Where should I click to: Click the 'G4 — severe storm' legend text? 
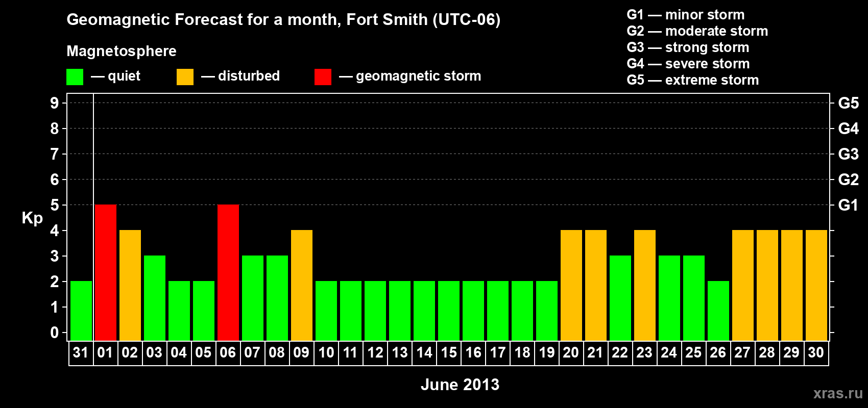(688, 64)
